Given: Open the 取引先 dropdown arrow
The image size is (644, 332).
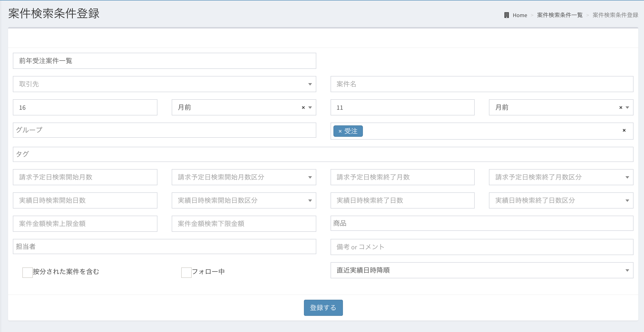Looking at the screenshot, I should [x=310, y=84].
